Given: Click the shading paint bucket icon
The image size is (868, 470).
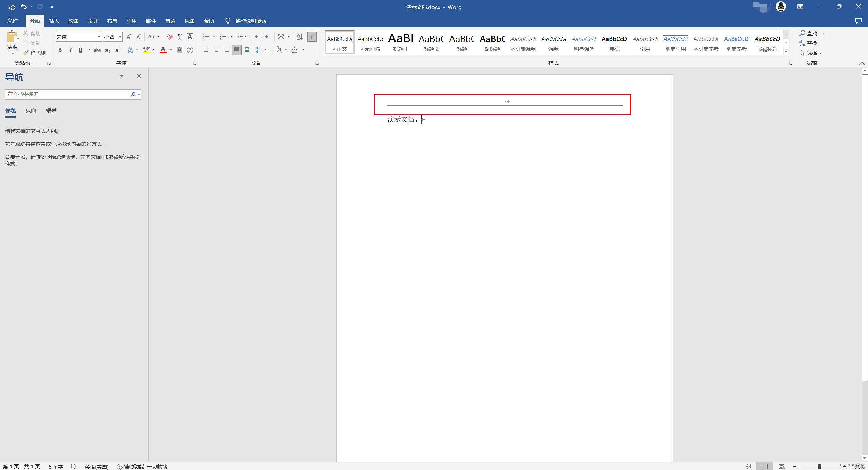Looking at the screenshot, I should click(278, 50).
